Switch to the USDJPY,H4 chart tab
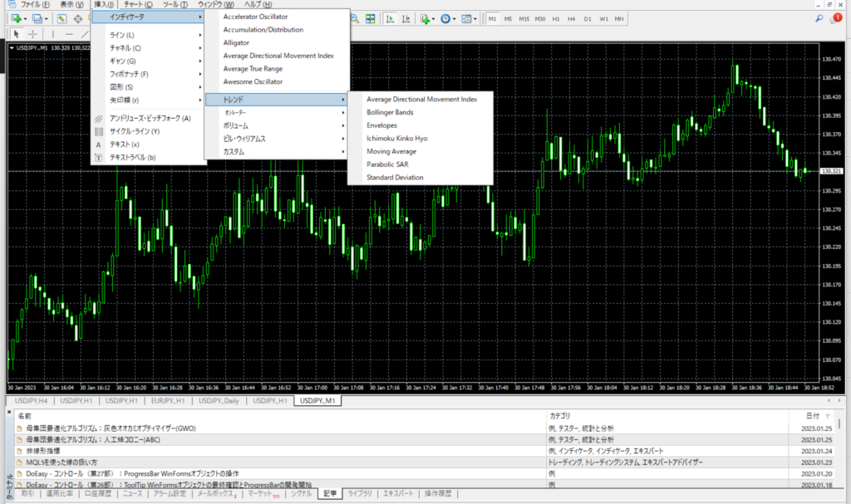The width and height of the screenshot is (851, 504). [31, 401]
